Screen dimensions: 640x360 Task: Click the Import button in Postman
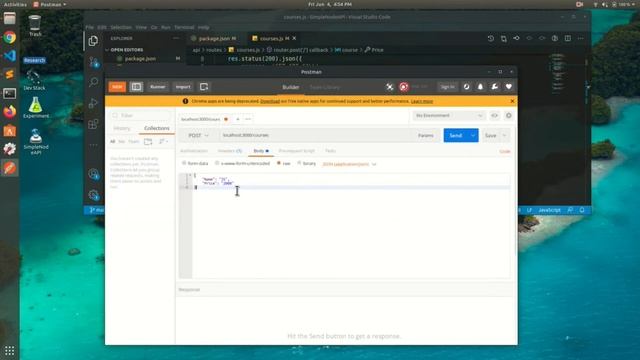183,87
